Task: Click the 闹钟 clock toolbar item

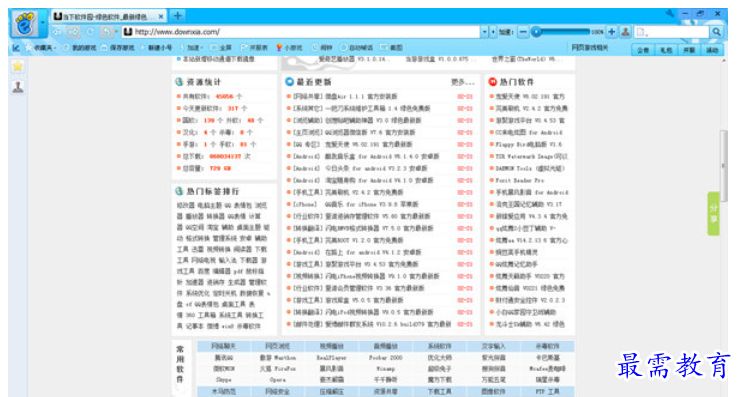Action: [x=322, y=48]
